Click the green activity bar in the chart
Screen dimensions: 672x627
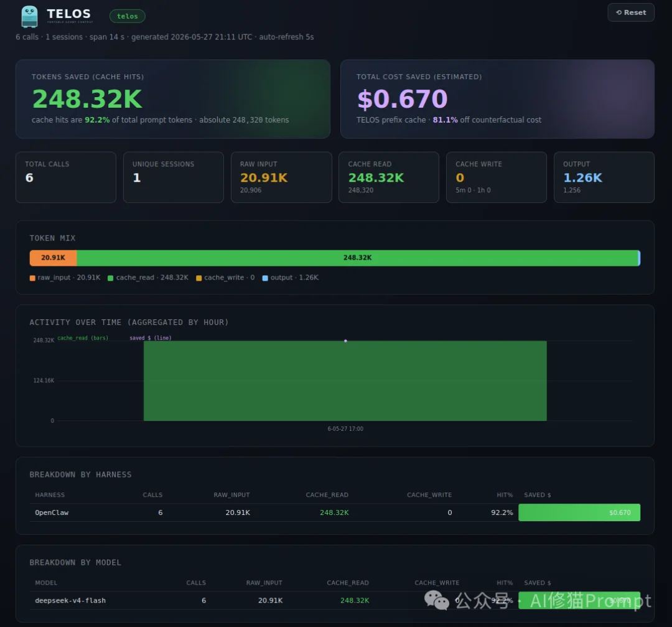345,381
